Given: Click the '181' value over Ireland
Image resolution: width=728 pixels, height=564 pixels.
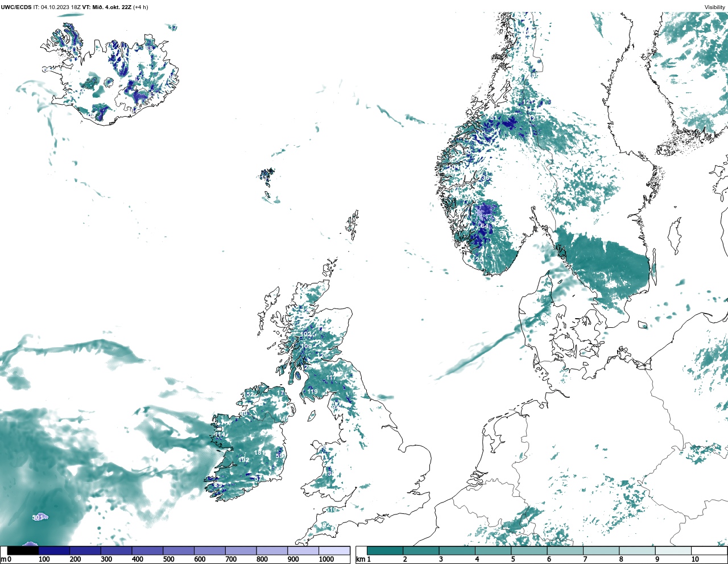Looking at the screenshot, I should (259, 452).
